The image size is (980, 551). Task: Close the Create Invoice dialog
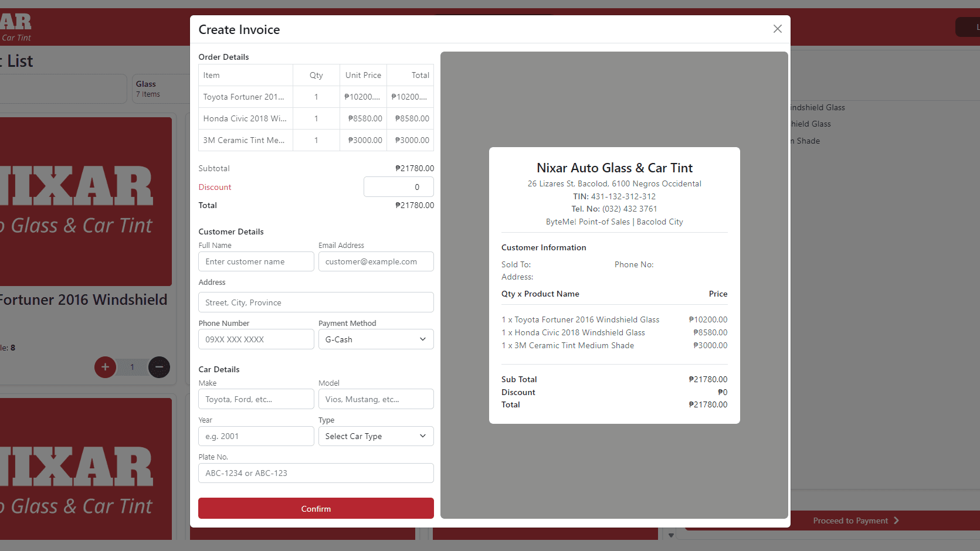777,29
